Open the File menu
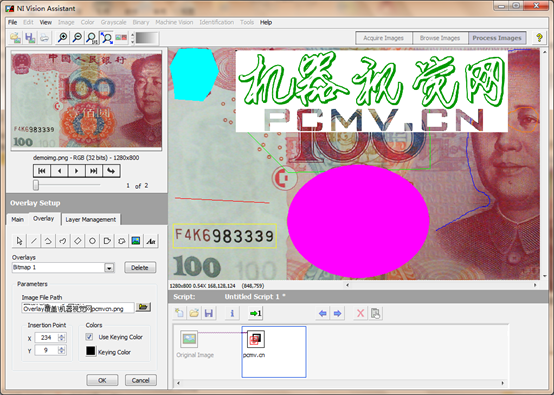This screenshot has width=554, height=395. click(12, 22)
